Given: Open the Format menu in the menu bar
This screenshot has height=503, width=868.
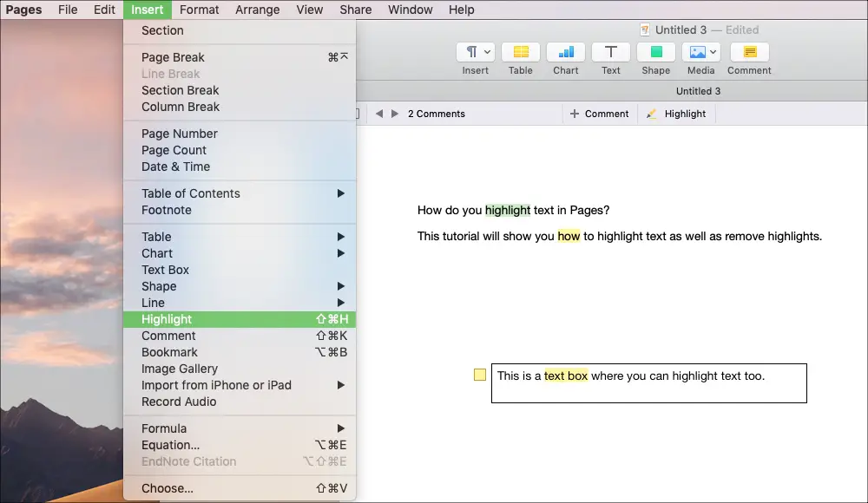Looking at the screenshot, I should point(200,10).
